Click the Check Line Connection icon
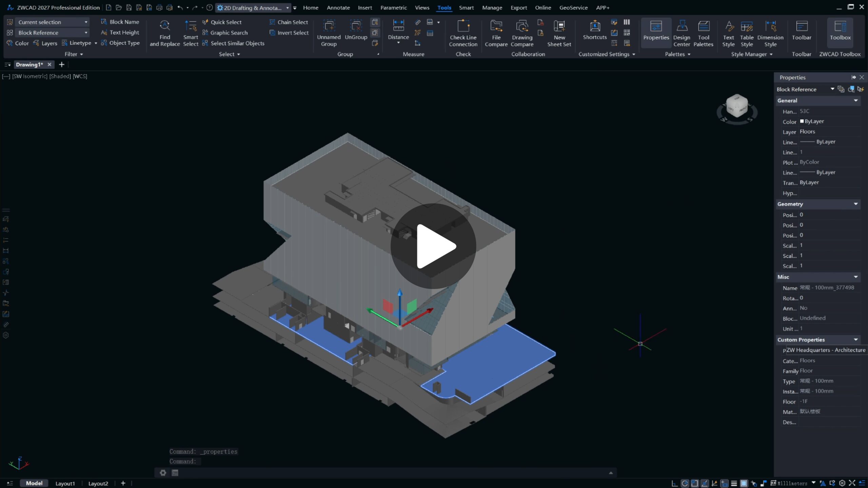 click(463, 33)
